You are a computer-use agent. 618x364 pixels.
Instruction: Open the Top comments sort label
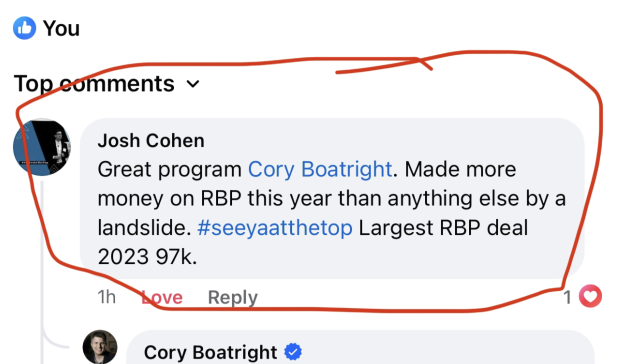(x=94, y=83)
